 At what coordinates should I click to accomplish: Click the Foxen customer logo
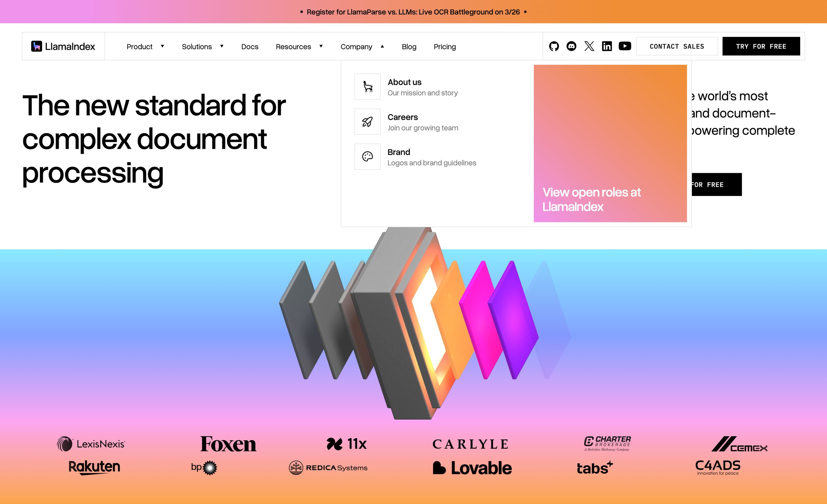click(228, 444)
